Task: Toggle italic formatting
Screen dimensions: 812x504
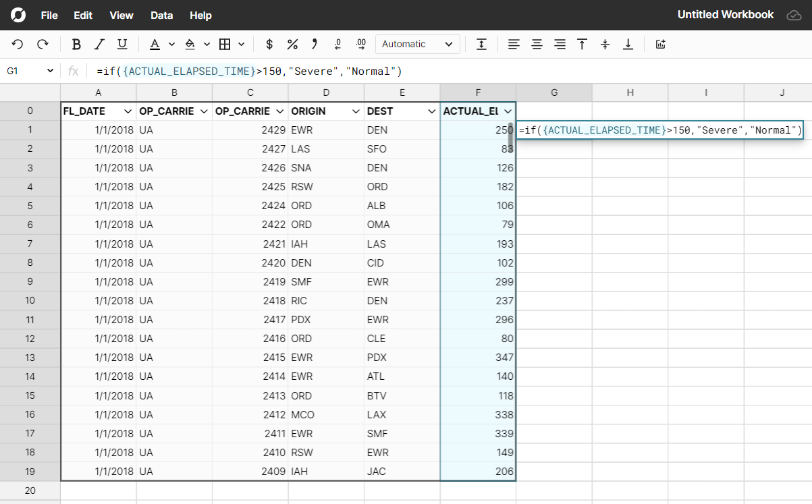Action: 99,44
